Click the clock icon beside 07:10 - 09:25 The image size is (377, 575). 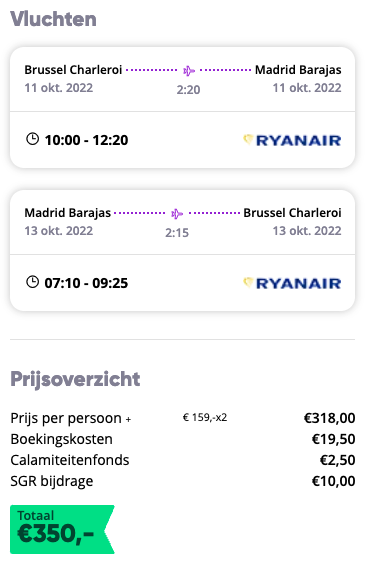(x=32, y=282)
